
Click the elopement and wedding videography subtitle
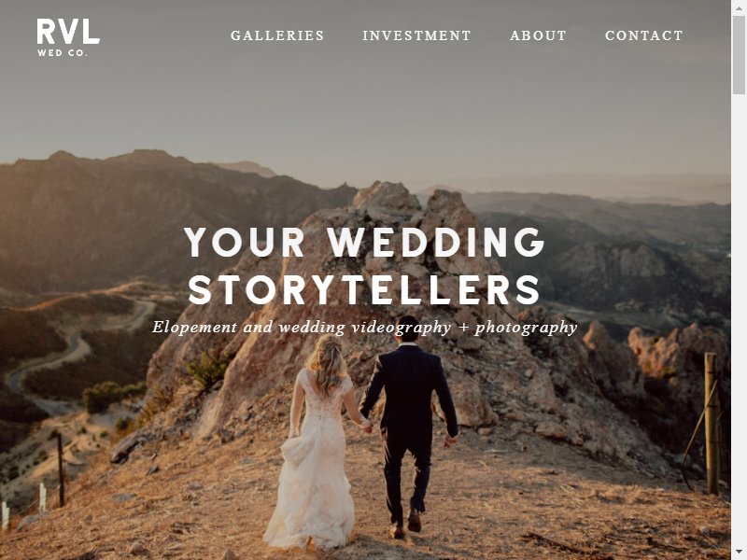[364, 328]
